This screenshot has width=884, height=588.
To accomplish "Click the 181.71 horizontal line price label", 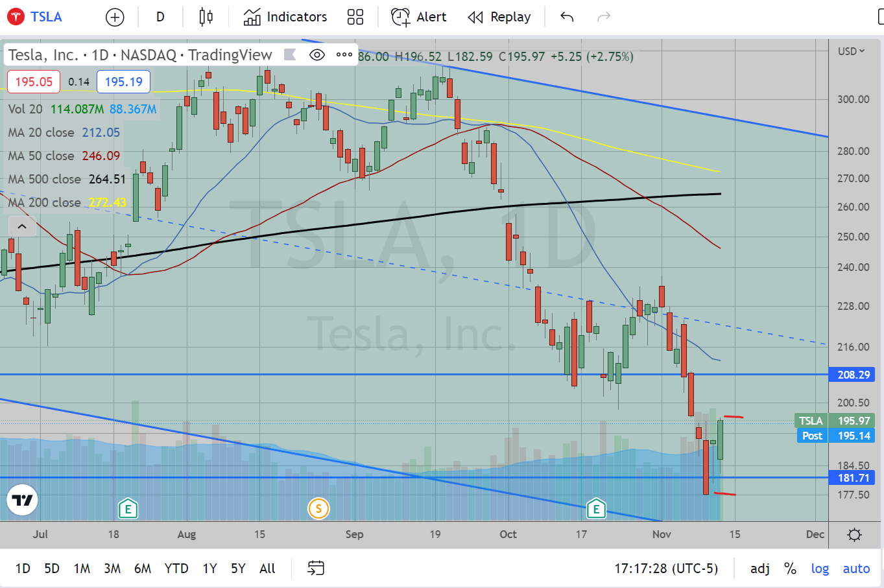I will [852, 478].
